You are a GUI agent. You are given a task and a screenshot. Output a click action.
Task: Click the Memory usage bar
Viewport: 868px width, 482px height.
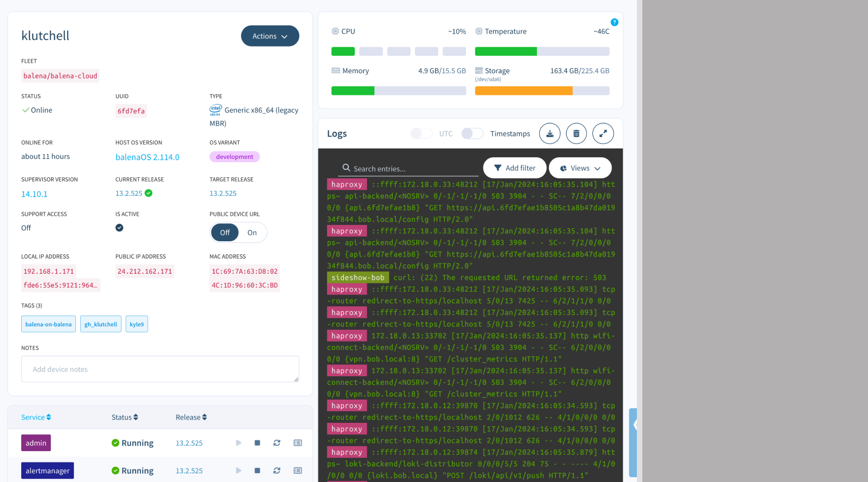point(399,91)
